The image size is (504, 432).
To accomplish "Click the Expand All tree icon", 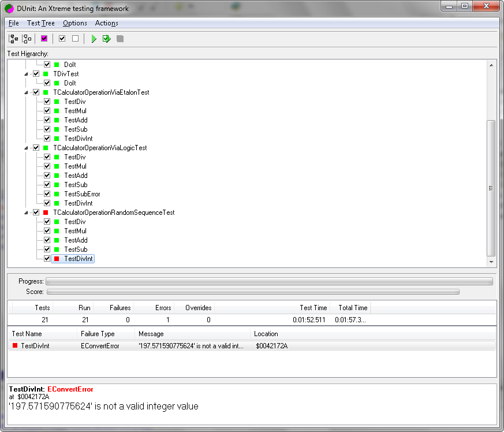I will coord(12,38).
